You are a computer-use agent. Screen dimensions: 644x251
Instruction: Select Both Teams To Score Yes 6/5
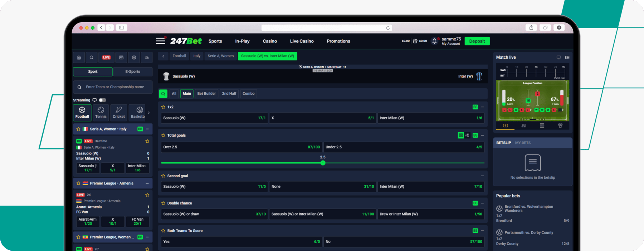click(241, 242)
